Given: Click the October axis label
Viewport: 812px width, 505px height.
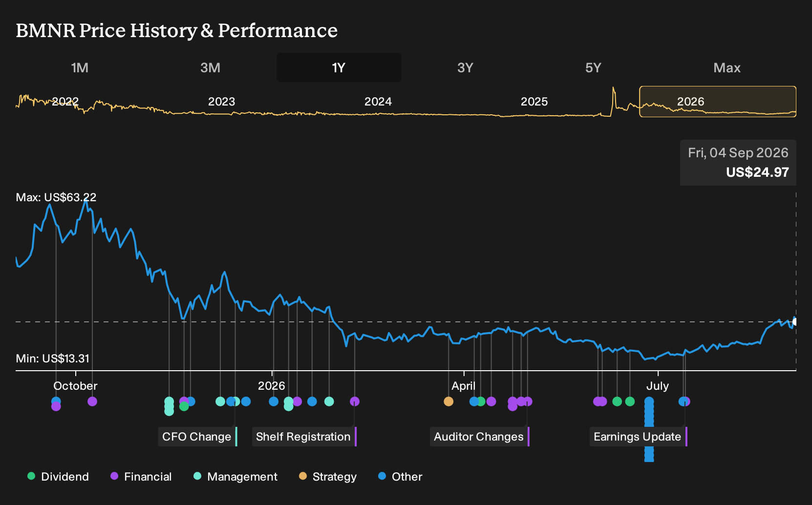Looking at the screenshot, I should 75,386.
